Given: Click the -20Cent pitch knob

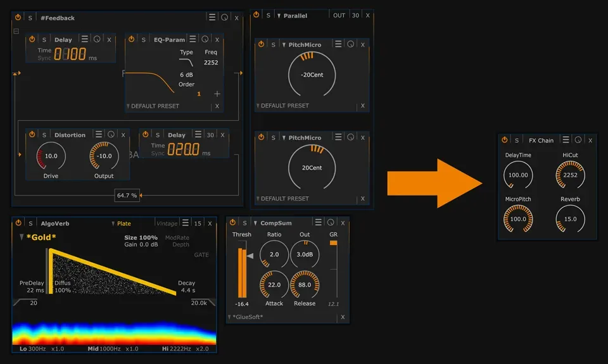Looking at the screenshot, I should 312,75.
